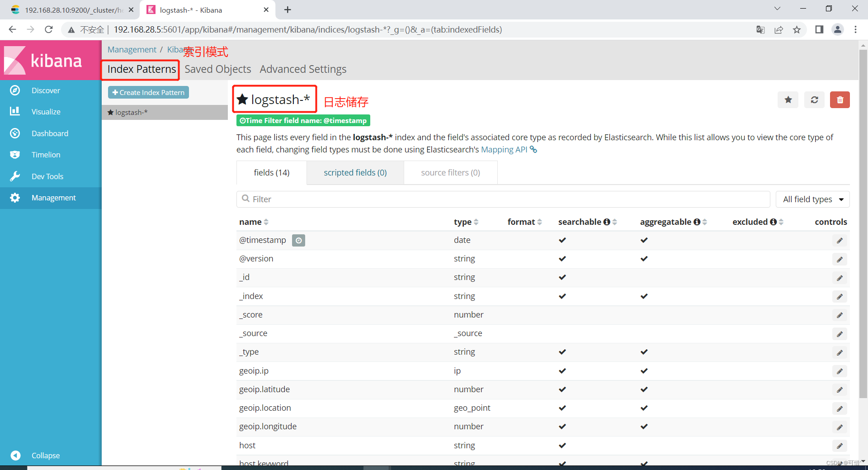Screen dimensions: 868x470
Task: Open Chrome three-dot menu
Action: coord(855,29)
